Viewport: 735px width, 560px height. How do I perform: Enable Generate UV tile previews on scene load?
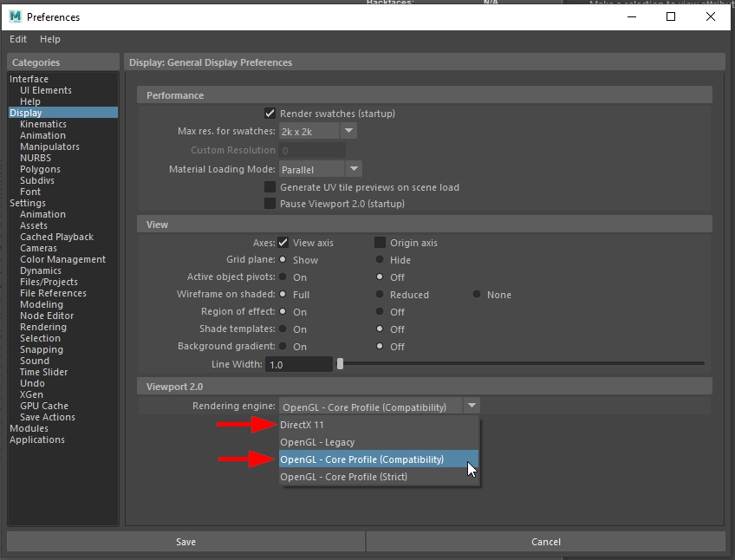(x=270, y=186)
